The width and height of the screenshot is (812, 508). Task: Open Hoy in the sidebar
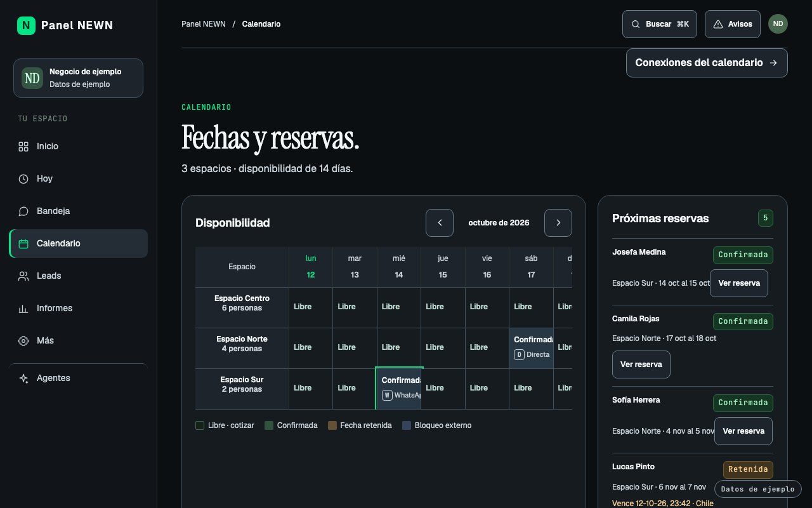tap(79, 179)
